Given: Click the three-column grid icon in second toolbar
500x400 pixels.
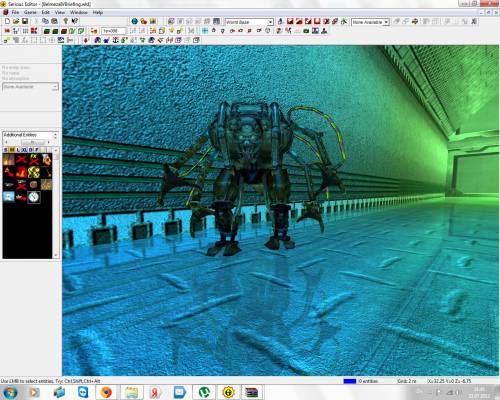Looking at the screenshot, I should click(x=25, y=31).
